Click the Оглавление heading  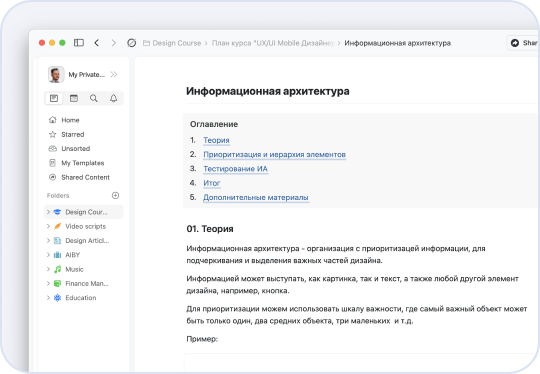[214, 124]
